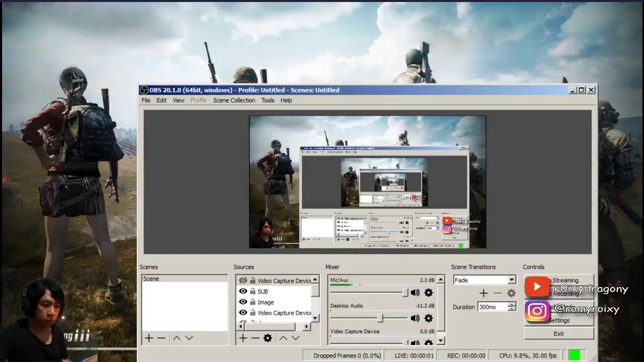This screenshot has width=644, height=362.
Task: Open the Settings button in Controls
Action: tap(559, 320)
